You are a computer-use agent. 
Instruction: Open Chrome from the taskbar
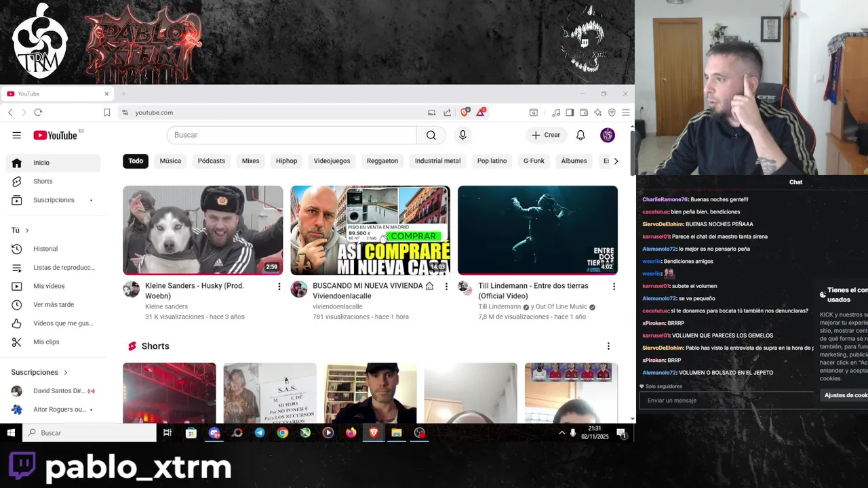[283, 432]
